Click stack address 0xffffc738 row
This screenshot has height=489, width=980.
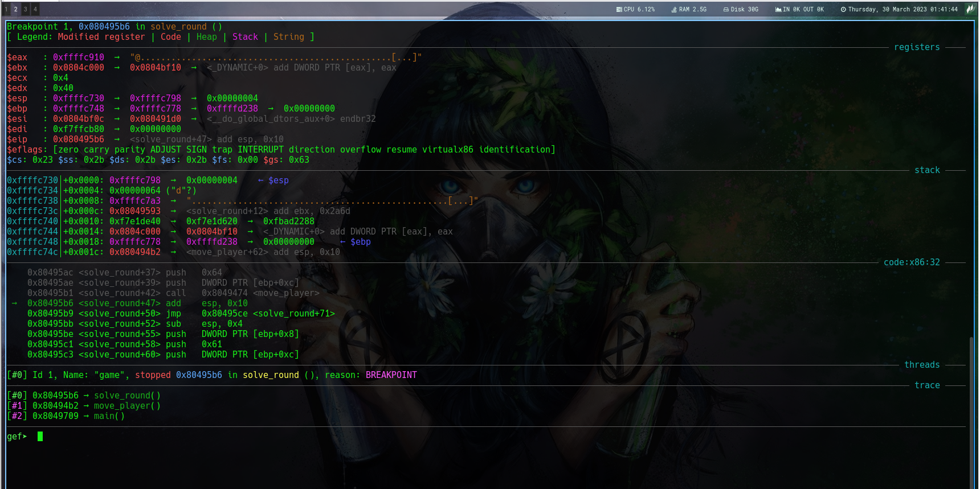tap(243, 201)
